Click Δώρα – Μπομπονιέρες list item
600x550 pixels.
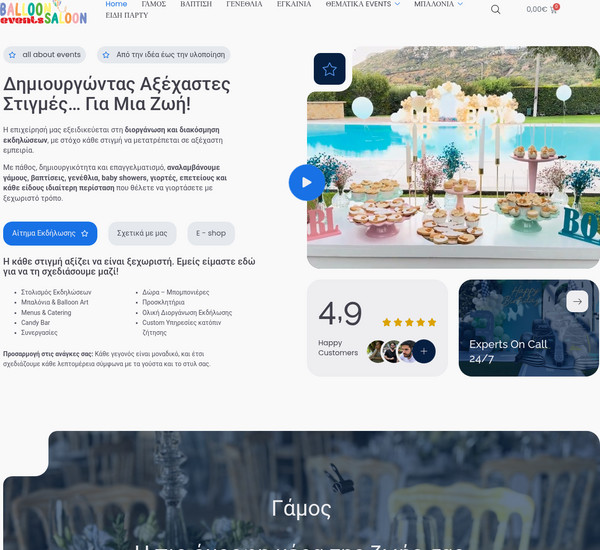[176, 292]
